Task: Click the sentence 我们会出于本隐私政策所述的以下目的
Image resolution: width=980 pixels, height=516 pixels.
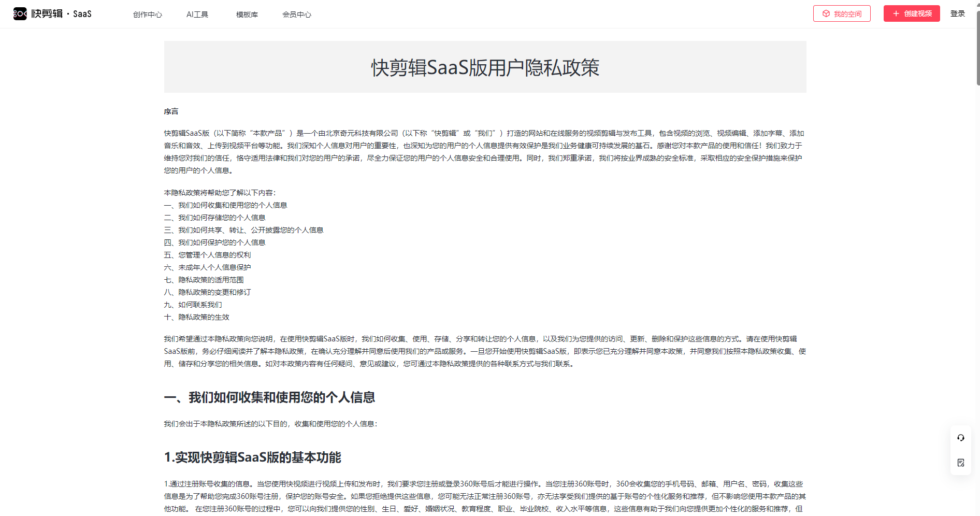Action: tap(271, 424)
